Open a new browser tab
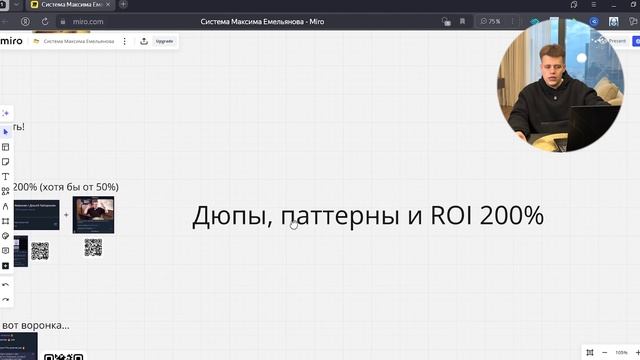The height and width of the screenshot is (360, 640). tap(123, 4)
